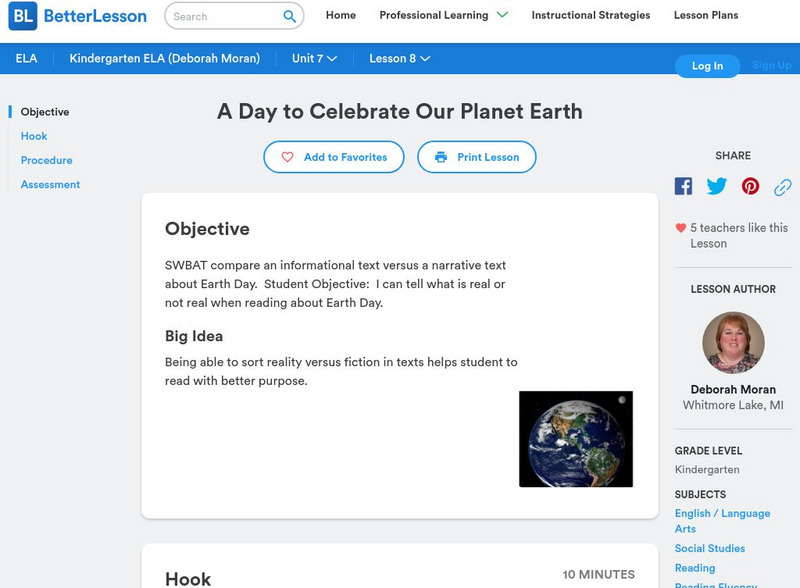The height and width of the screenshot is (588, 800).
Task: Click the Objective card heading
Action: [207, 229]
